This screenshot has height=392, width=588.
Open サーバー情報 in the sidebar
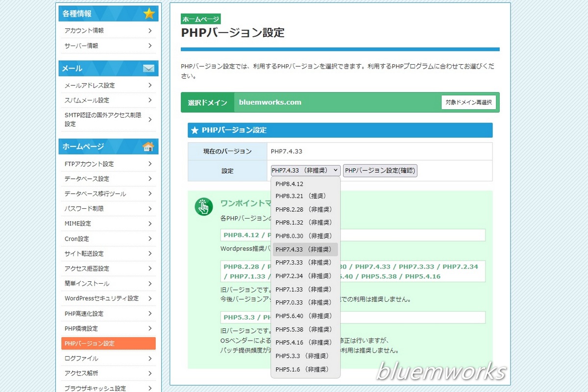(81, 46)
